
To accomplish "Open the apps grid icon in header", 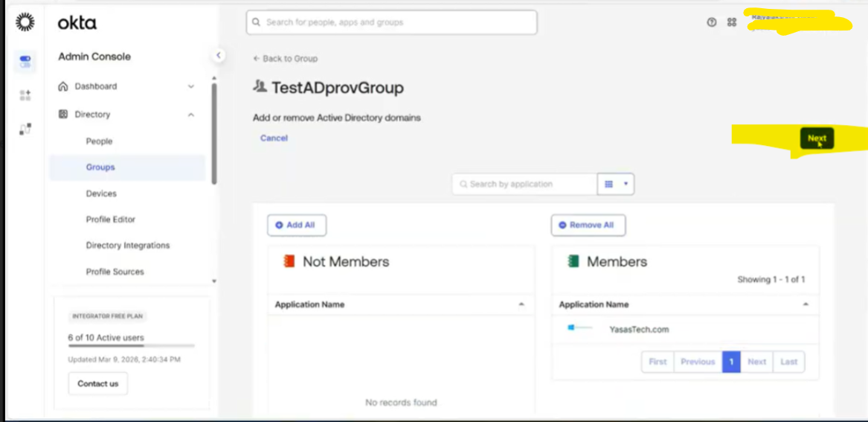I will (x=732, y=22).
